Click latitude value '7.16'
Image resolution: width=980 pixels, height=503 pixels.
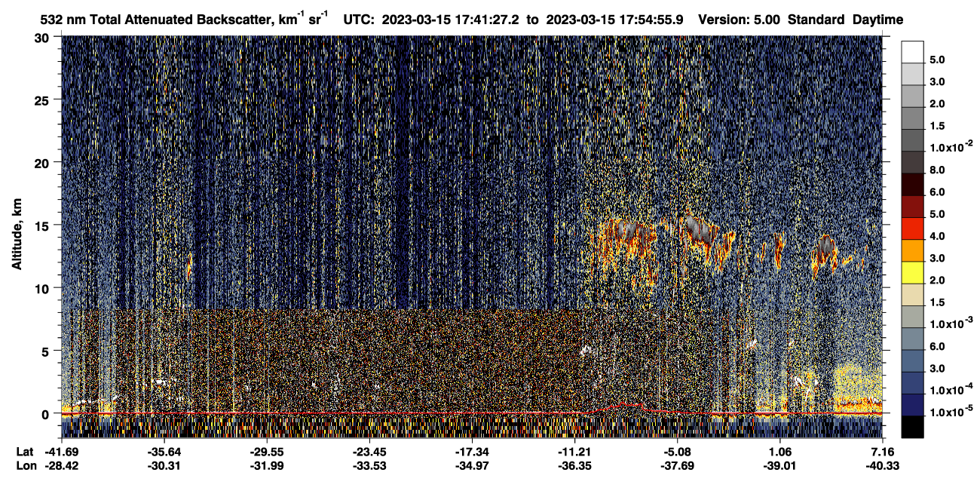[x=882, y=451]
